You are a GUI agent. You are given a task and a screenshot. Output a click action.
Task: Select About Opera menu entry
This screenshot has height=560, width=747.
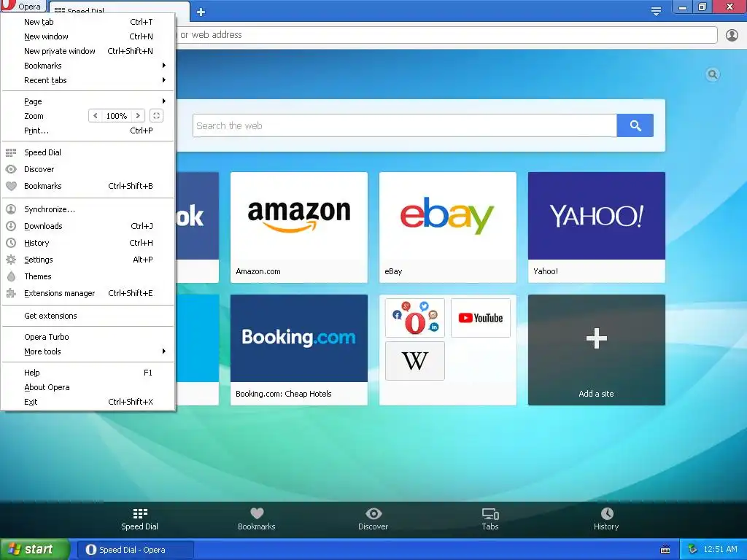click(88, 387)
